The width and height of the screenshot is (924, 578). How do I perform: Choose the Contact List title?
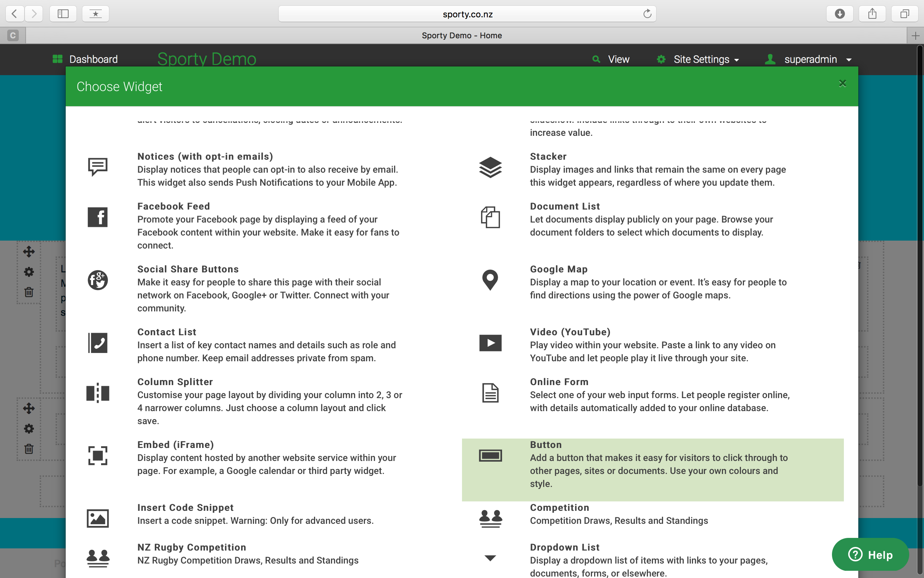166,332
